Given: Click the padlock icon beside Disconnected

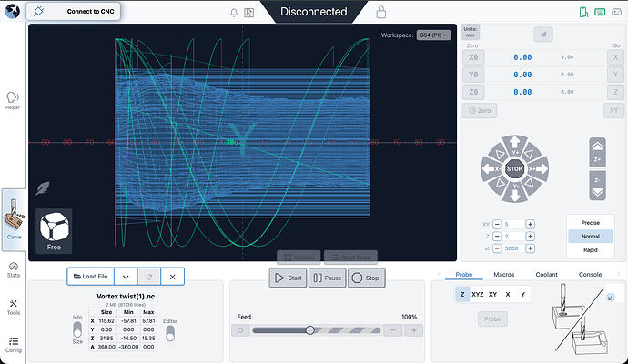Looking at the screenshot, I should click(381, 13).
